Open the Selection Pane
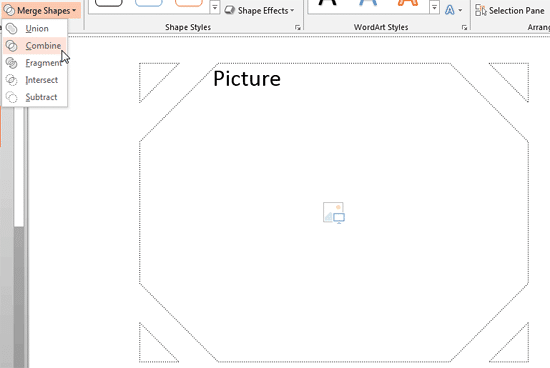 pyautogui.click(x=510, y=11)
